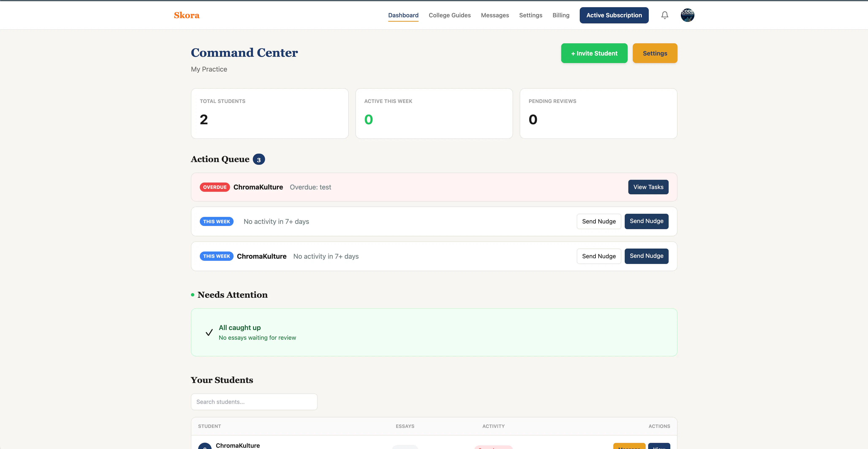Image resolution: width=868 pixels, height=449 pixels.
Task: Click the 'All caught up' message
Action: click(239, 327)
